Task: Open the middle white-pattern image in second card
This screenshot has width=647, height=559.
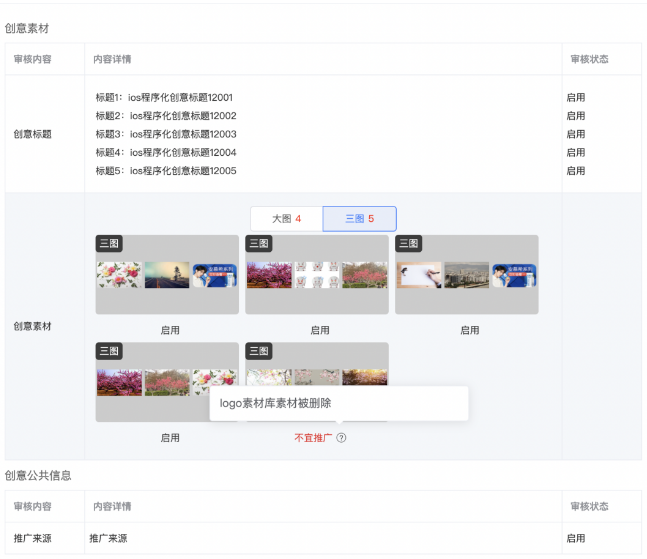Action: tap(316, 275)
